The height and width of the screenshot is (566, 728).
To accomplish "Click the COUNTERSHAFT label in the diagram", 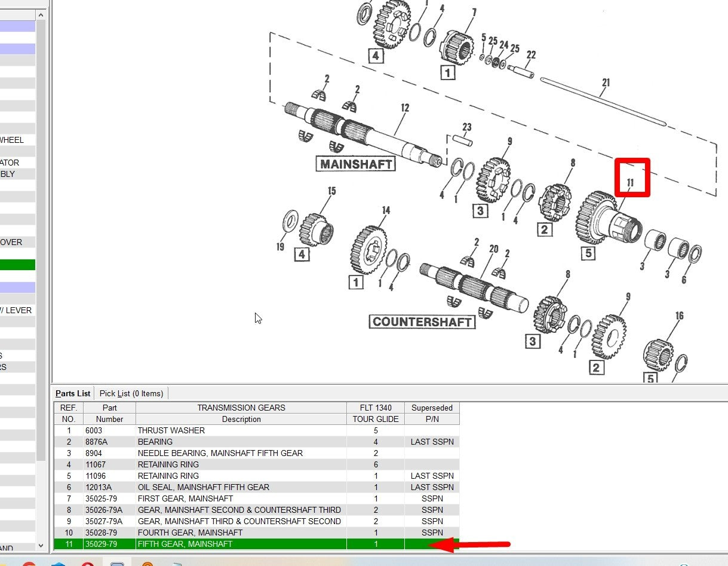I will (x=422, y=322).
